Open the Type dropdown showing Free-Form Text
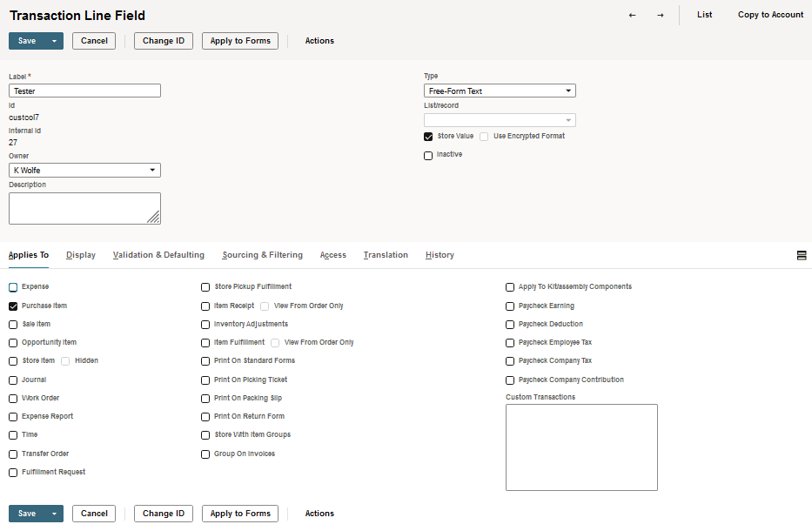 point(500,91)
